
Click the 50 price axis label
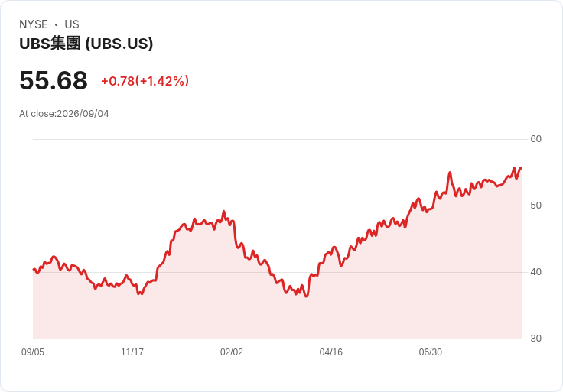point(535,206)
